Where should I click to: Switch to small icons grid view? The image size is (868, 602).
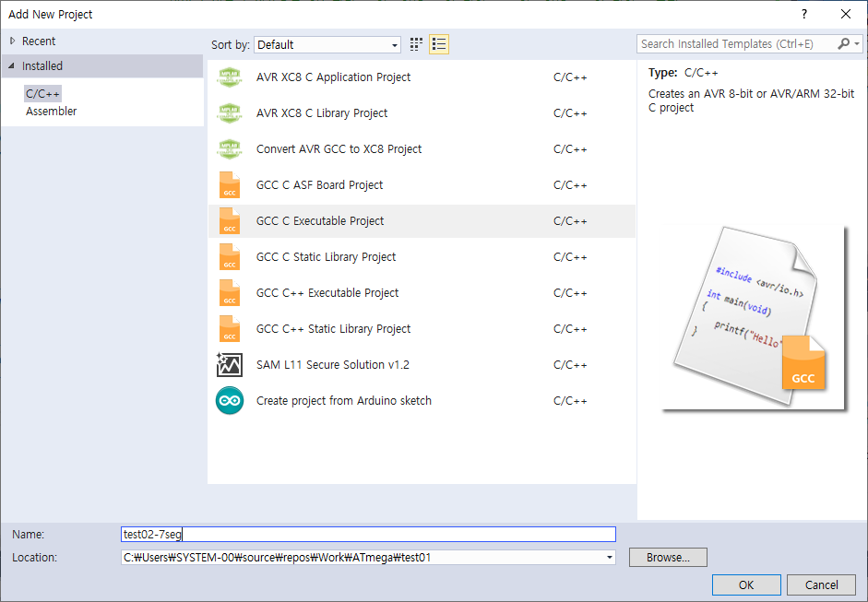click(x=416, y=44)
